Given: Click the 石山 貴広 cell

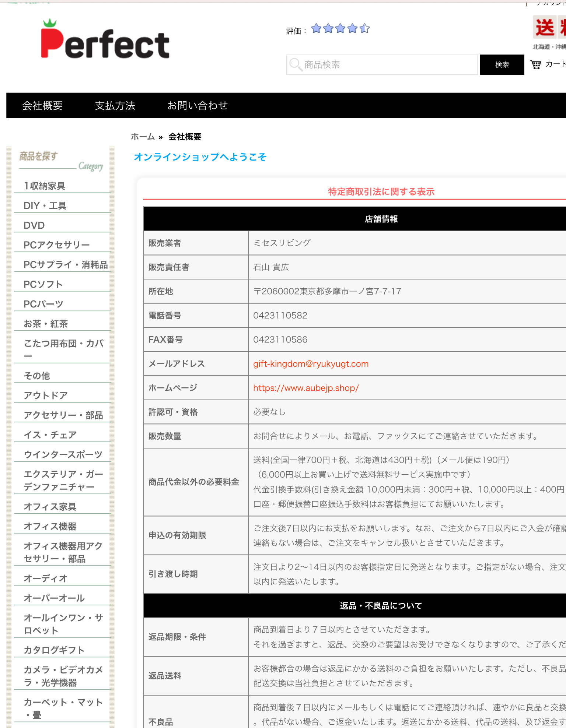Looking at the screenshot, I should point(407,267).
